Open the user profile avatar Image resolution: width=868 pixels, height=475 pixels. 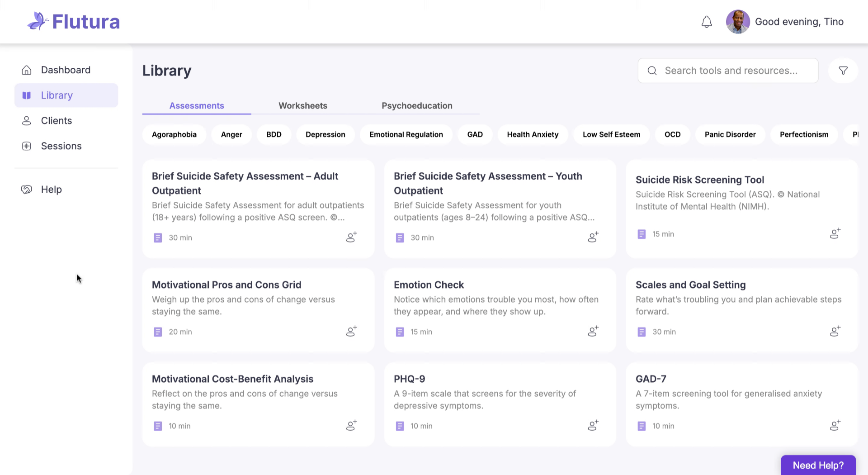coord(737,22)
